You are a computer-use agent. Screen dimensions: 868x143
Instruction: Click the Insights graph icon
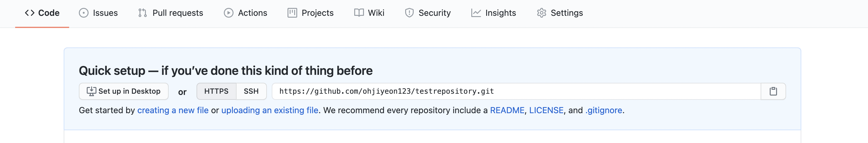476,13
